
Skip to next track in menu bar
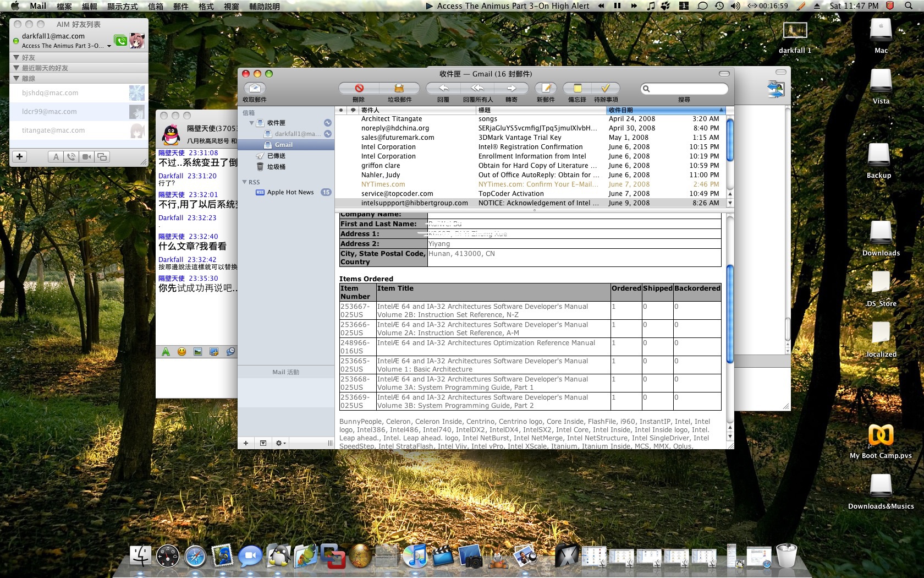[634, 6]
